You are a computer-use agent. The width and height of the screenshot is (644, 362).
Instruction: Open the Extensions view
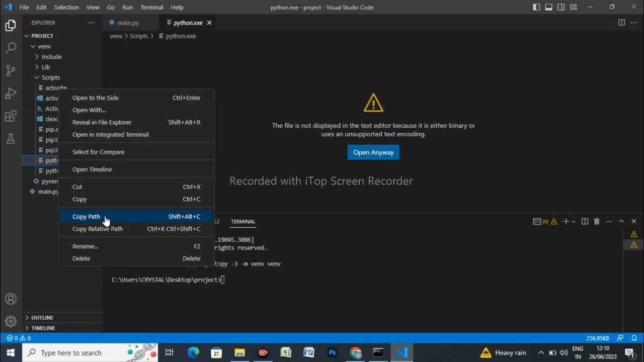[11, 117]
